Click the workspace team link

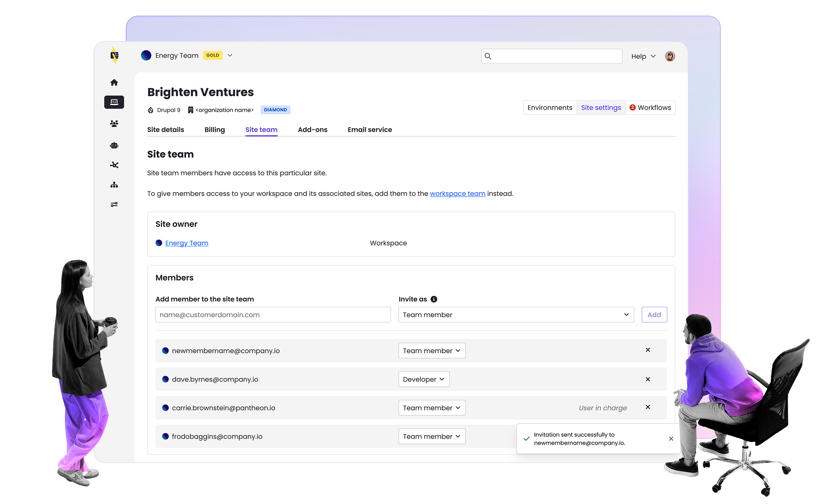click(x=457, y=194)
